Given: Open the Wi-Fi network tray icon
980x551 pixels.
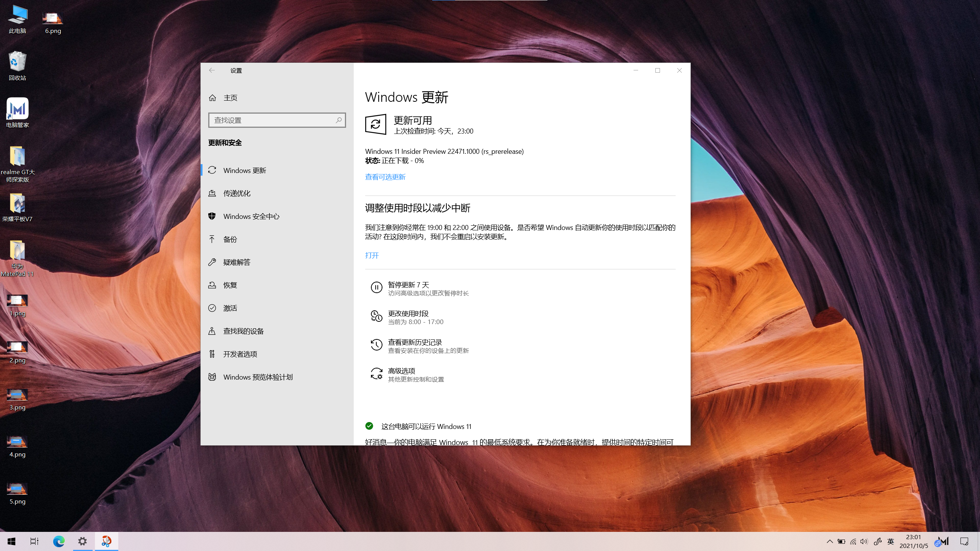Looking at the screenshot, I should (853, 541).
